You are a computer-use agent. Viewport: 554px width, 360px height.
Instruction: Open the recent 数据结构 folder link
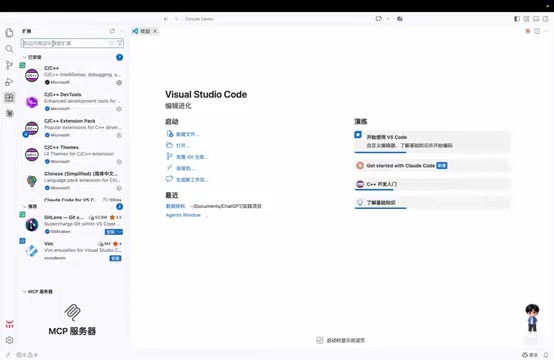[175, 206]
